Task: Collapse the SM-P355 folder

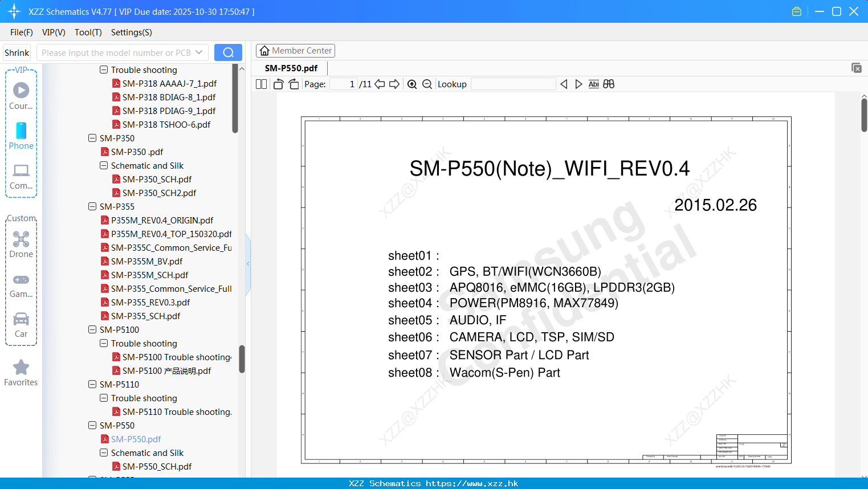Action: click(92, 206)
